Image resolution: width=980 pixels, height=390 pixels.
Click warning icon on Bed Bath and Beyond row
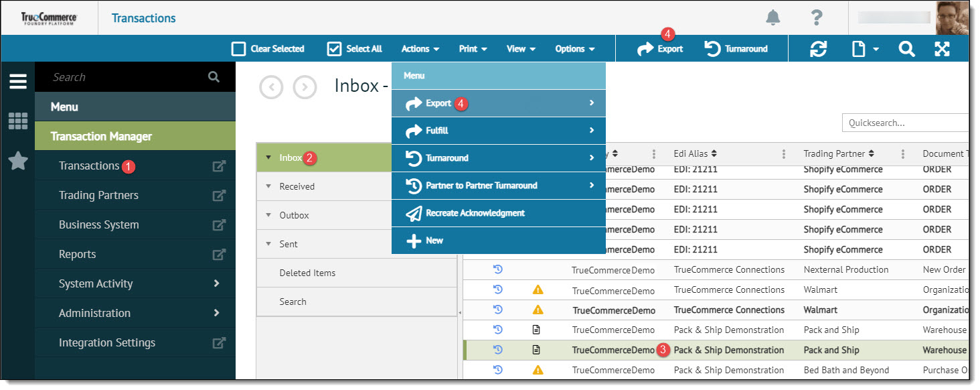538,370
